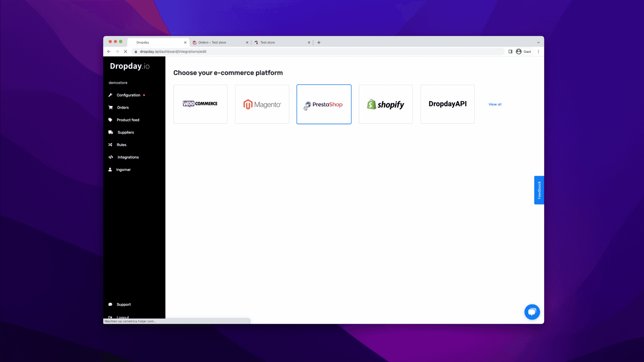Go to Orders in sidebar
The image size is (644, 362).
(x=123, y=107)
